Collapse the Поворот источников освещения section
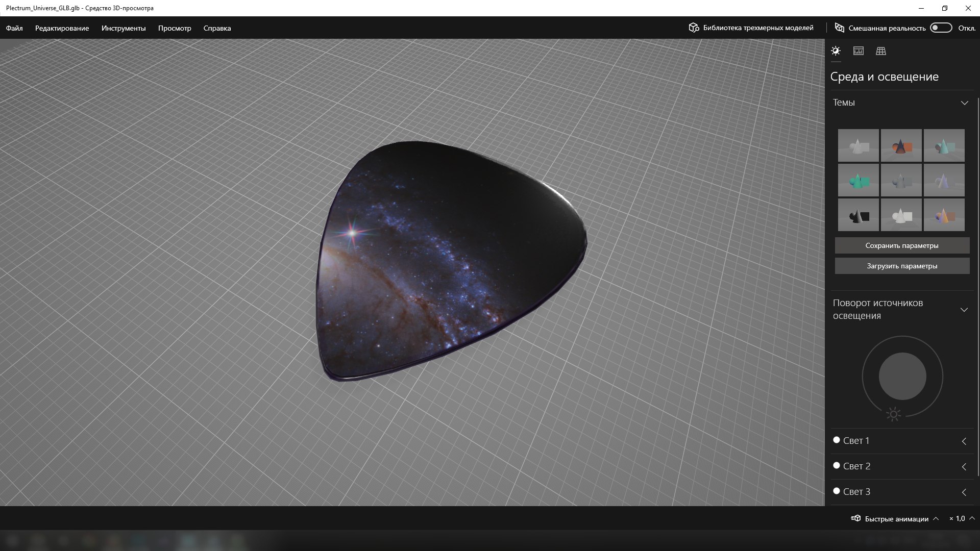The width and height of the screenshot is (980, 551). tap(964, 310)
